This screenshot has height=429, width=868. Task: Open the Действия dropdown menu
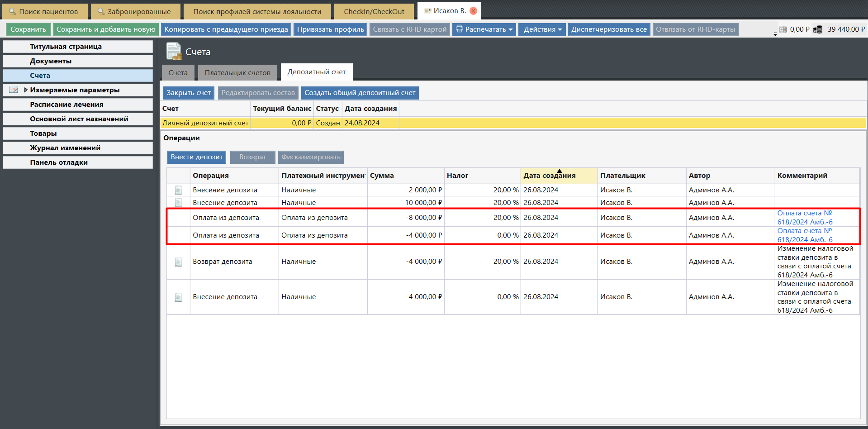click(542, 29)
